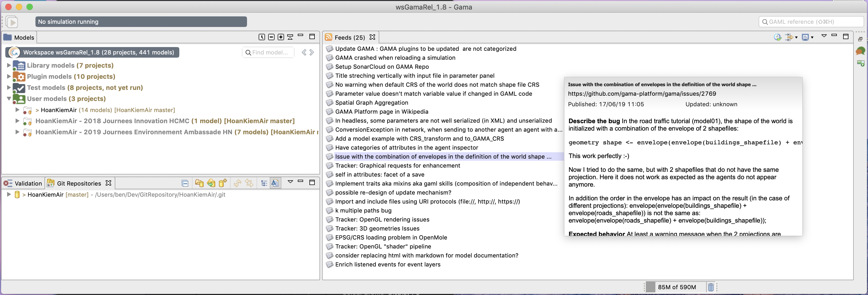868x295 pixels.
Task: Select feed 'Enrich listened events for event layers'
Action: click(x=388, y=264)
